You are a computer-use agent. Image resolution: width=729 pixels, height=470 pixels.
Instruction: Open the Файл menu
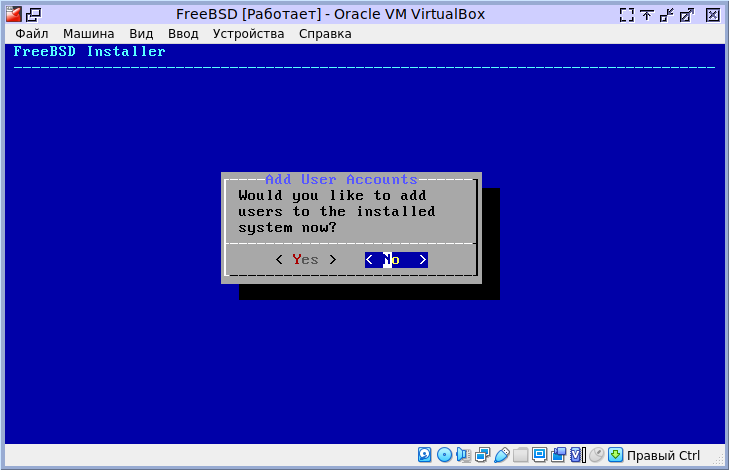(32, 34)
